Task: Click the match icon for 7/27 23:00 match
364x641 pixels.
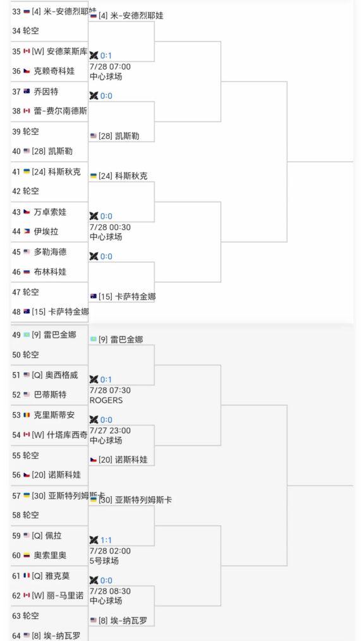Action: (94, 420)
